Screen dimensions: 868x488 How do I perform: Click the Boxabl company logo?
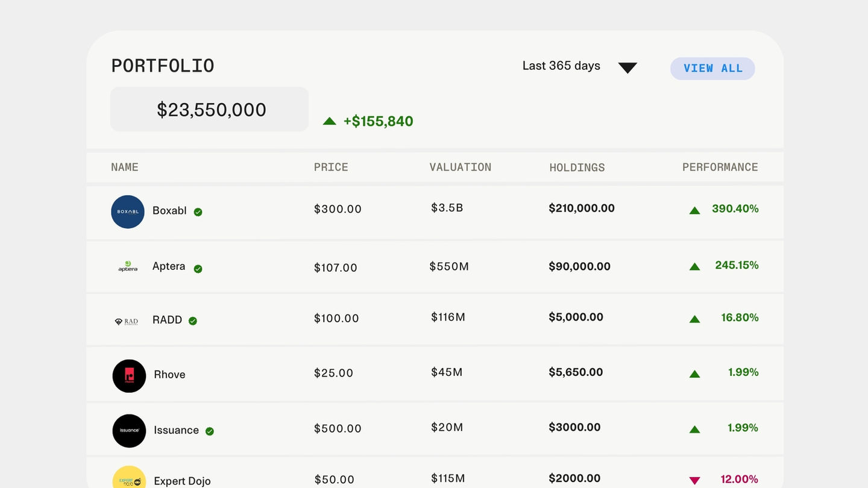pyautogui.click(x=128, y=211)
